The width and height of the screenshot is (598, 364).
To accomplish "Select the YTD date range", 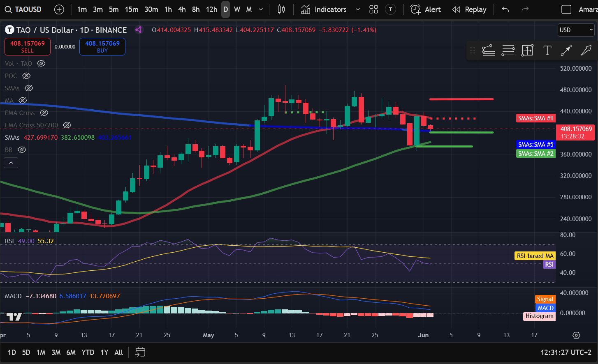I will coord(88,352).
